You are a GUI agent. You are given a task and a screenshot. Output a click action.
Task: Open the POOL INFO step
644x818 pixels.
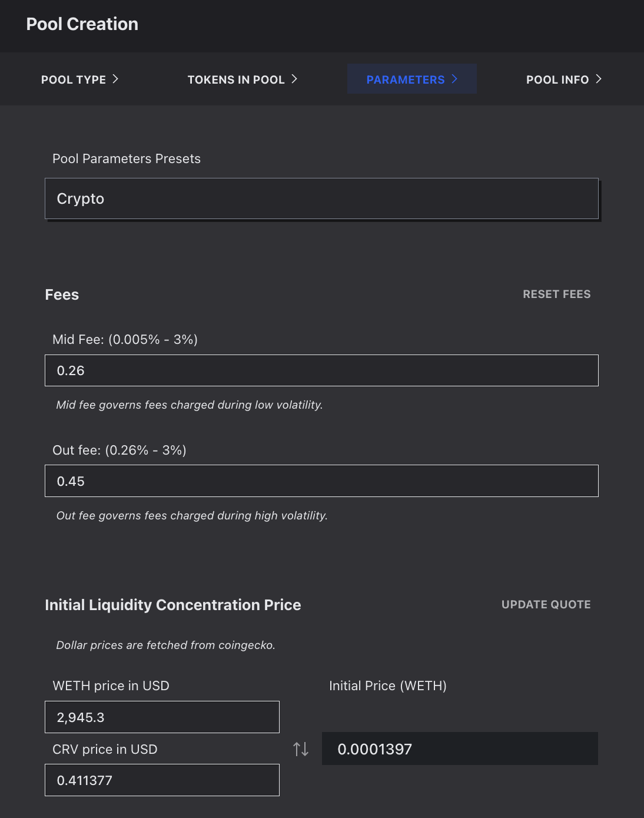click(x=564, y=79)
